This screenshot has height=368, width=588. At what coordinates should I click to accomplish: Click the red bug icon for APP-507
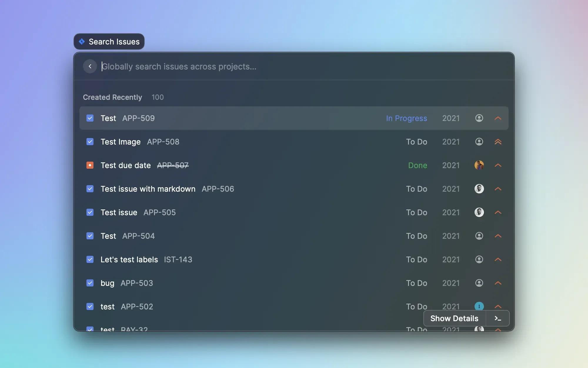pos(90,165)
